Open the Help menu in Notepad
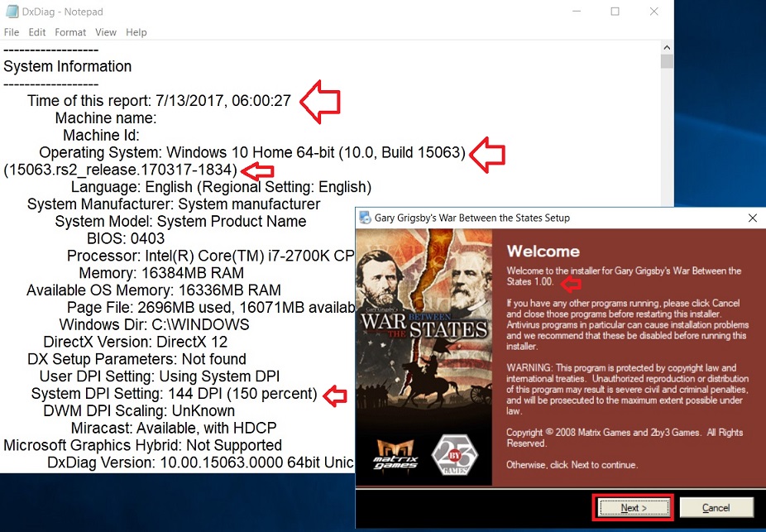766x532 pixels. click(x=136, y=32)
